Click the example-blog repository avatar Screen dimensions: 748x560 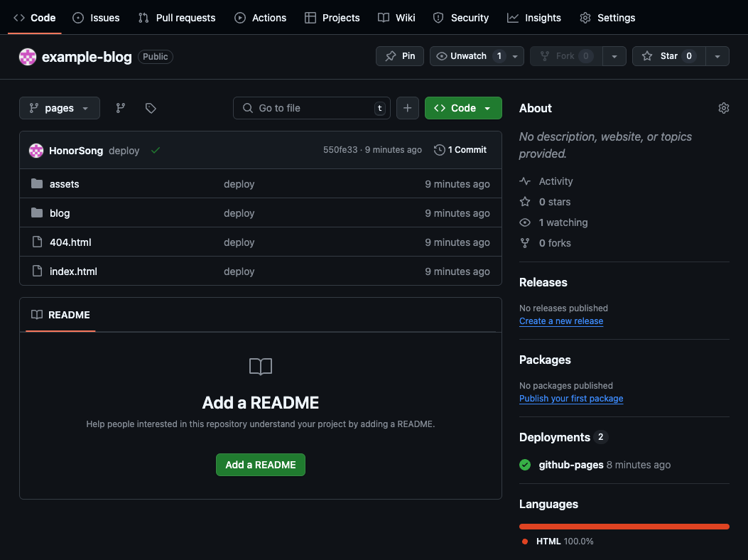pyautogui.click(x=28, y=57)
